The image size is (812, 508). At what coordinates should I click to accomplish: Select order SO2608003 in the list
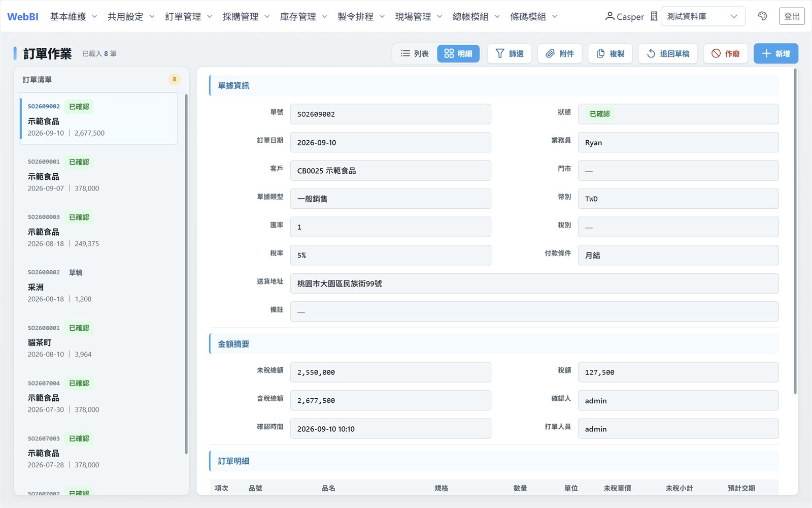99,230
